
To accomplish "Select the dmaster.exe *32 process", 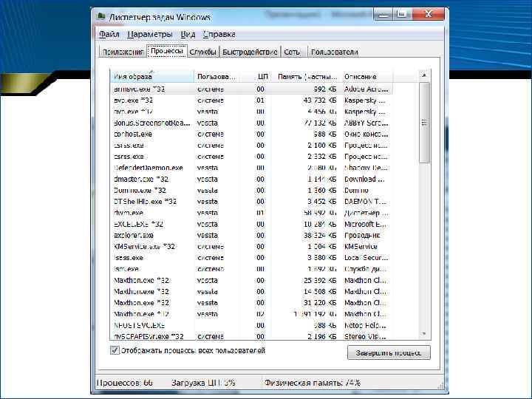I will click(x=251, y=179).
